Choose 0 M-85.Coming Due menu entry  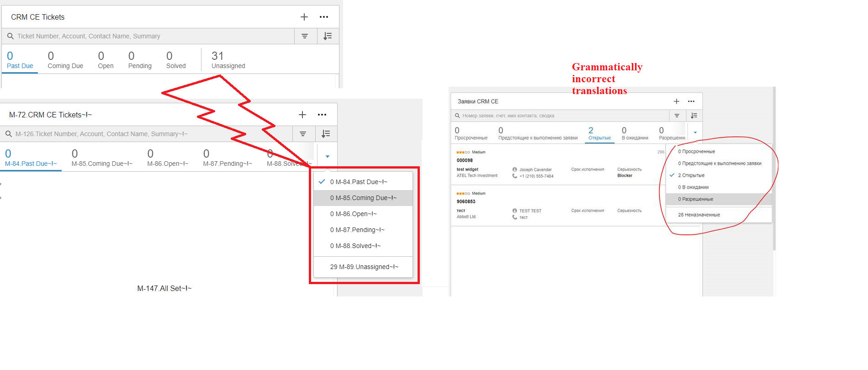click(x=363, y=198)
